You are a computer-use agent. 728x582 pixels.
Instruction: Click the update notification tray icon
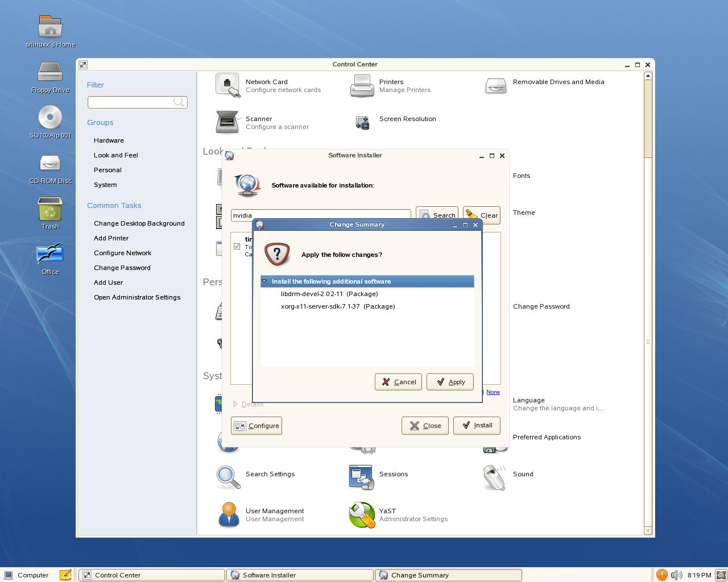point(662,575)
